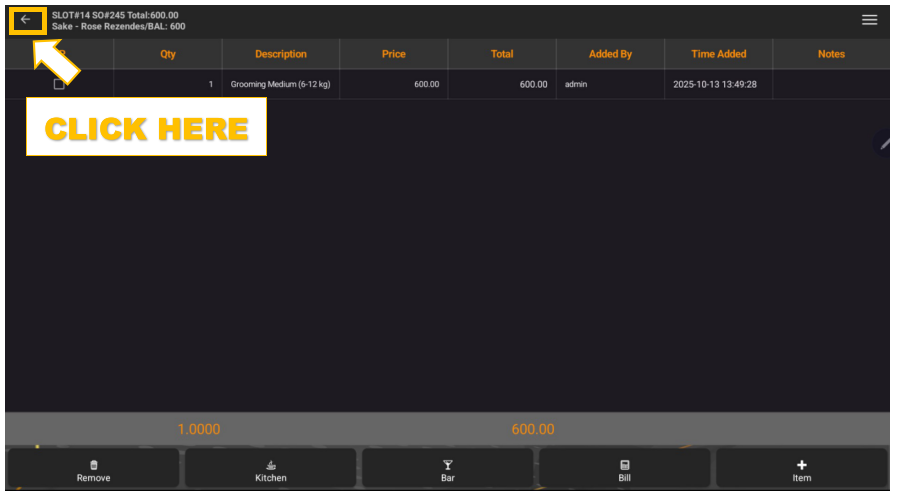
Task: Select the Grooming Medium (6-12 kg) description cell
Action: tap(281, 85)
